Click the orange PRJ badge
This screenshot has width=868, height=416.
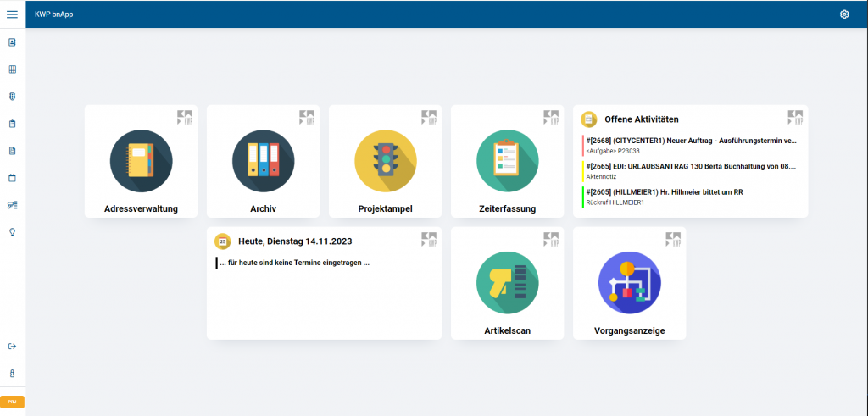pos(13,402)
